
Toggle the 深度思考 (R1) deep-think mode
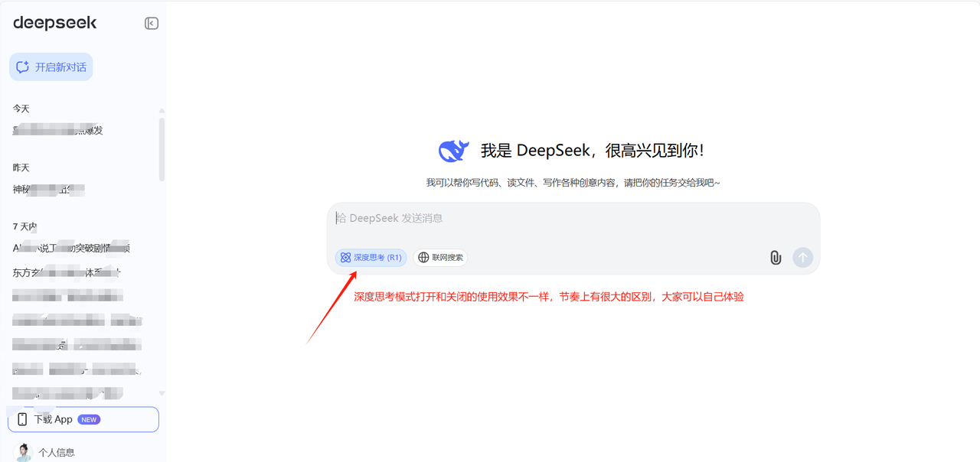(371, 258)
